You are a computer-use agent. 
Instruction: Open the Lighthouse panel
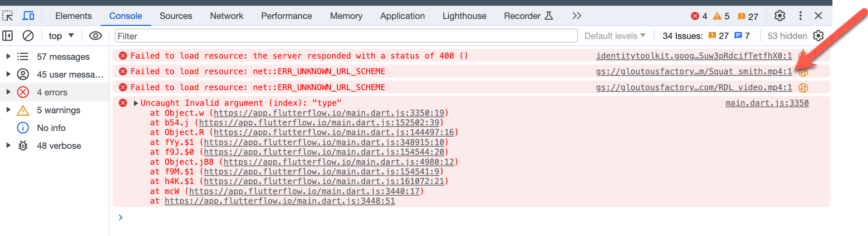[x=464, y=16]
